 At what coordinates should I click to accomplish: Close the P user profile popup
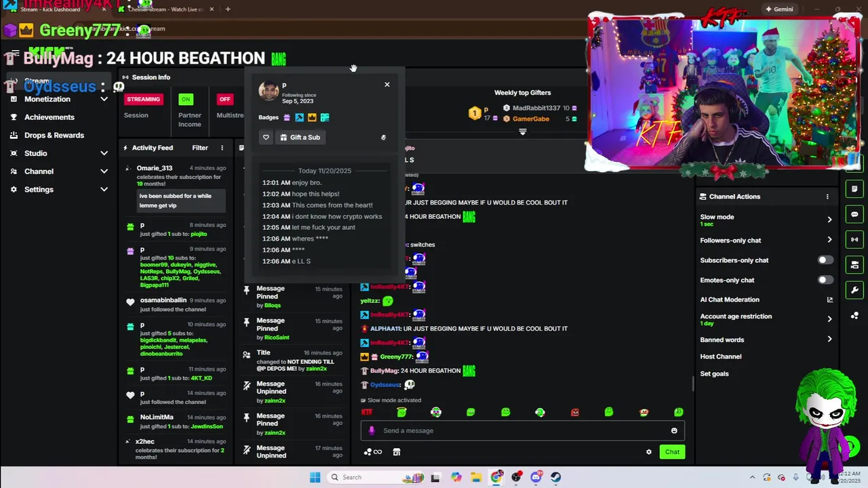(x=387, y=85)
